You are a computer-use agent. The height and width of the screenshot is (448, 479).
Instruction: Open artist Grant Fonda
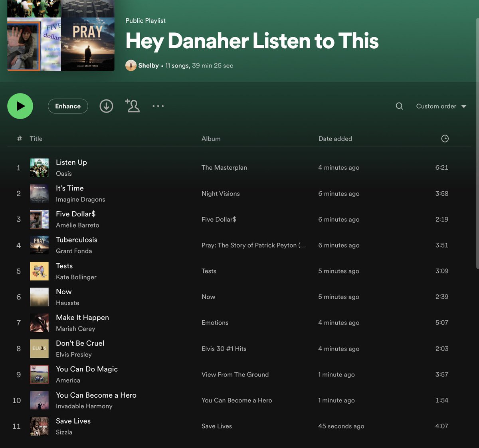point(74,251)
